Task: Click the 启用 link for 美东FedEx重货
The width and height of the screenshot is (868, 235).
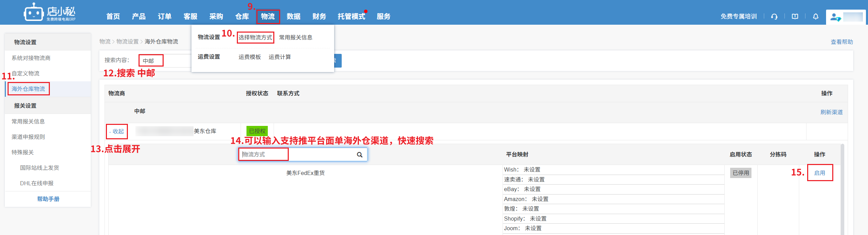Action: [x=820, y=173]
